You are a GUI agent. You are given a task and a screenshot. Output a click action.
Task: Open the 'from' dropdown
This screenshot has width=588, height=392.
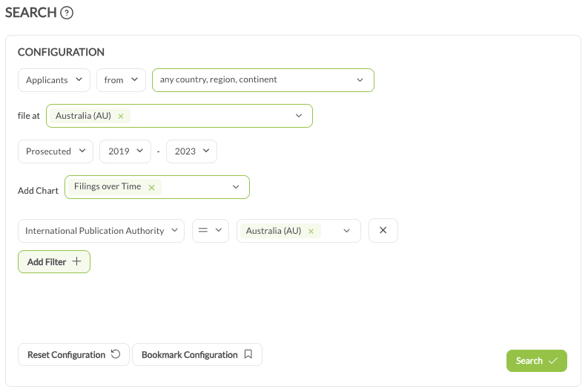121,80
